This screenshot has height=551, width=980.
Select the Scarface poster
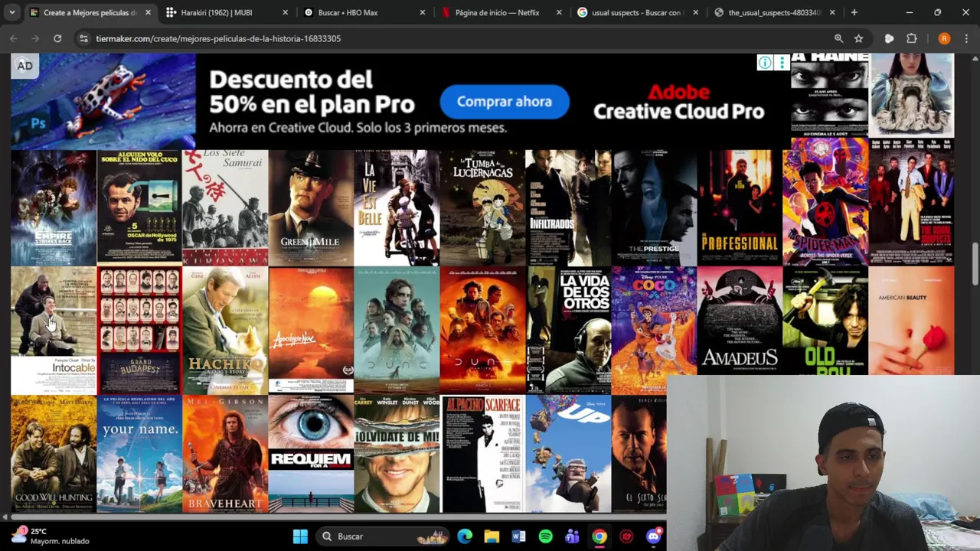pyautogui.click(x=482, y=454)
